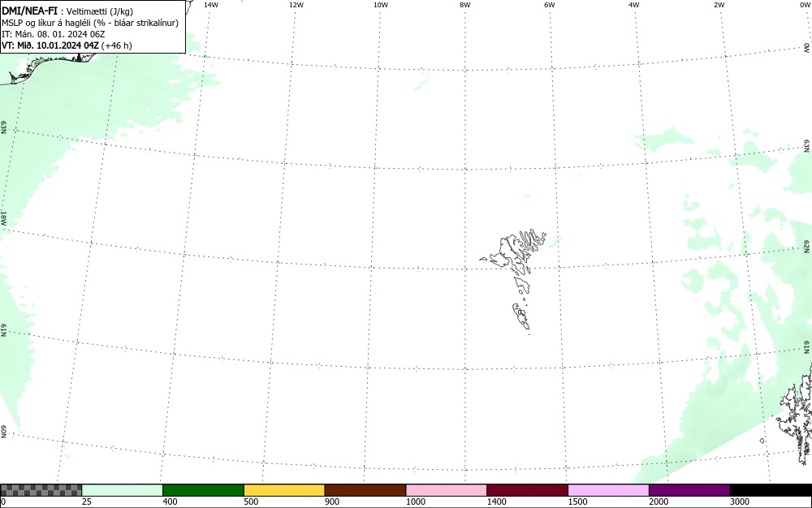The width and height of the screenshot is (812, 508).
Task: Click the legend value label '2000'
Action: (x=659, y=502)
